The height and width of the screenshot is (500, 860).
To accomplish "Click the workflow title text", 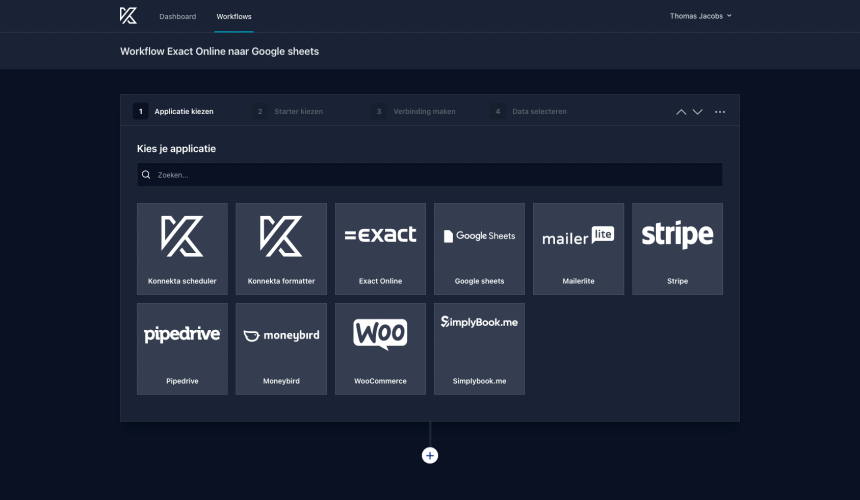I will (x=219, y=51).
